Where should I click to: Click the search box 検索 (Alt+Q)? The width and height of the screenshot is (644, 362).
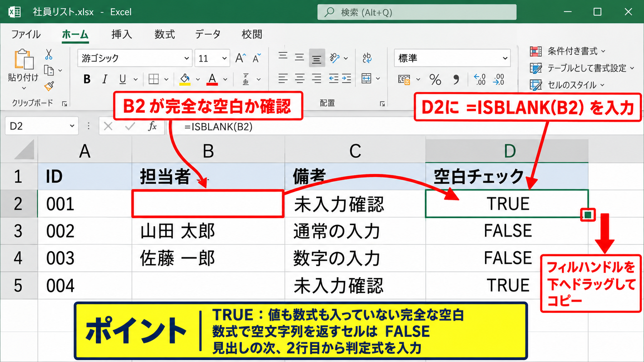tap(417, 12)
